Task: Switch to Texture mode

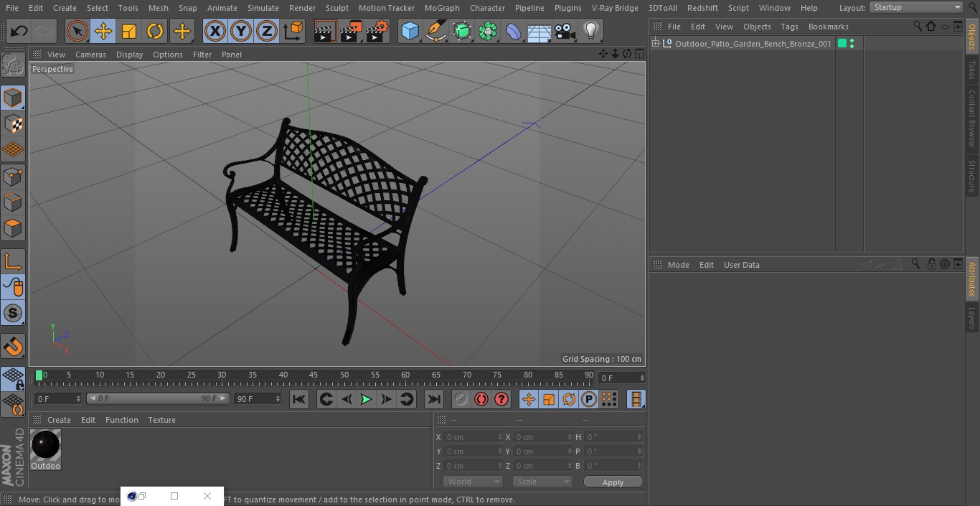Action: point(13,124)
